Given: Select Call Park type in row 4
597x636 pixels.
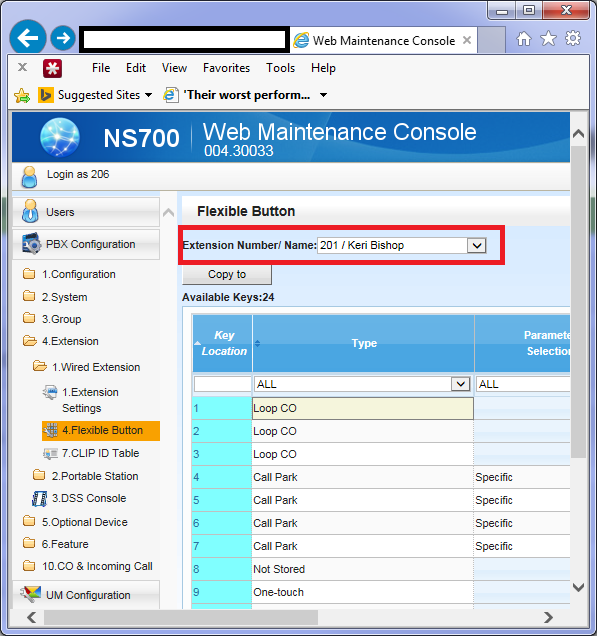Looking at the screenshot, I should pos(363,477).
